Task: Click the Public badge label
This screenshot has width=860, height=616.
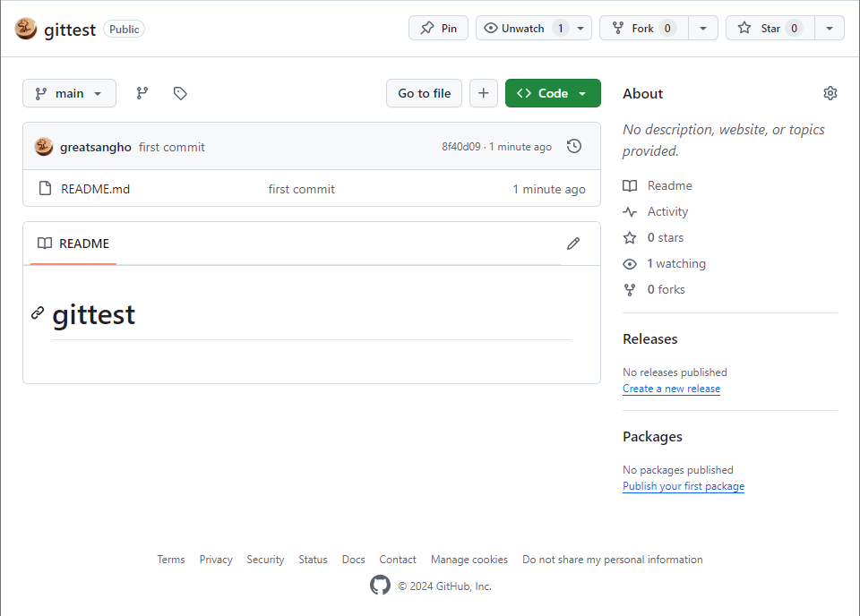Action: click(x=124, y=29)
